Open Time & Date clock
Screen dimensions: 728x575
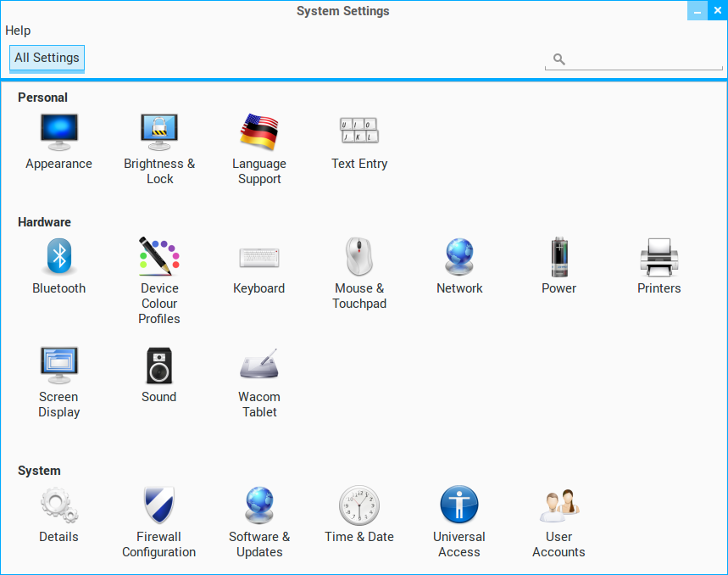359,505
